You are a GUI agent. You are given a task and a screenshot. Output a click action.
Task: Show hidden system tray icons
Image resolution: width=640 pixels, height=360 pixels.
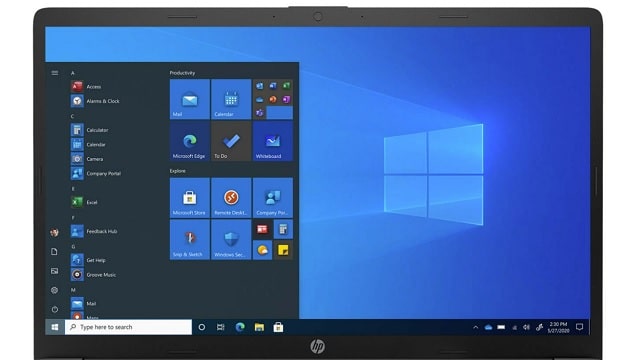[x=476, y=327]
